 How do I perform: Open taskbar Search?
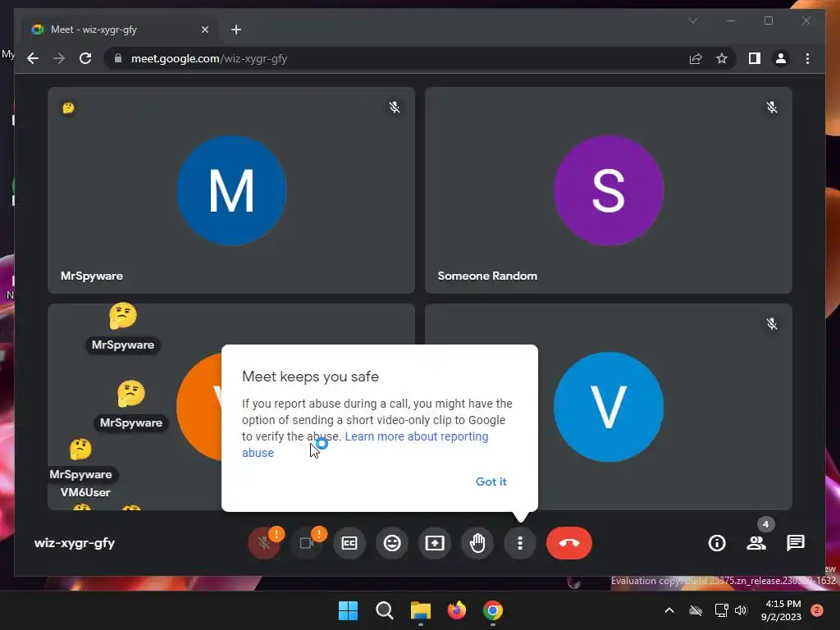384,610
